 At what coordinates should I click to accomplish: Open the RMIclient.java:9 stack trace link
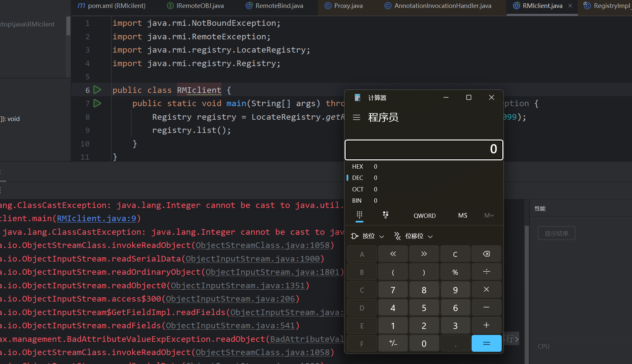click(x=96, y=219)
